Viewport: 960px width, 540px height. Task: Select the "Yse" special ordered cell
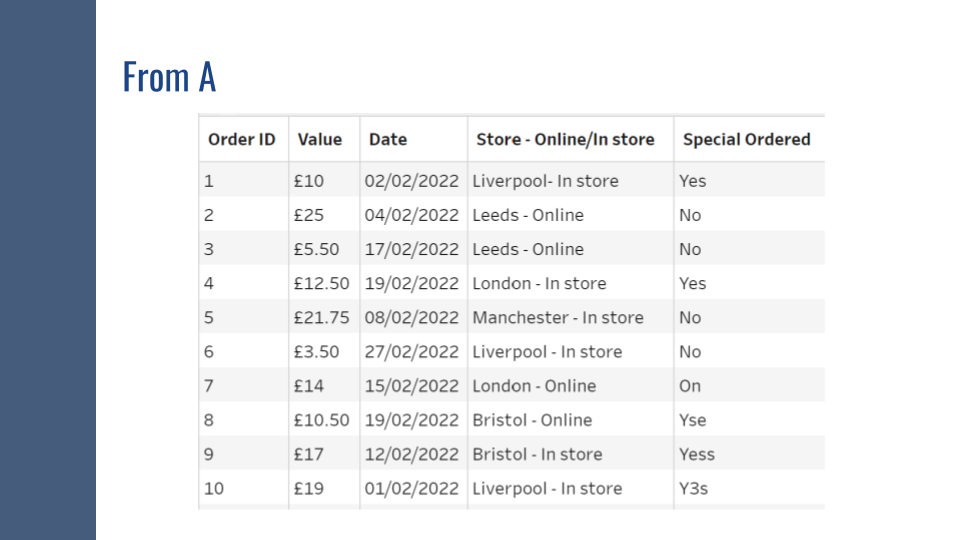coord(692,420)
